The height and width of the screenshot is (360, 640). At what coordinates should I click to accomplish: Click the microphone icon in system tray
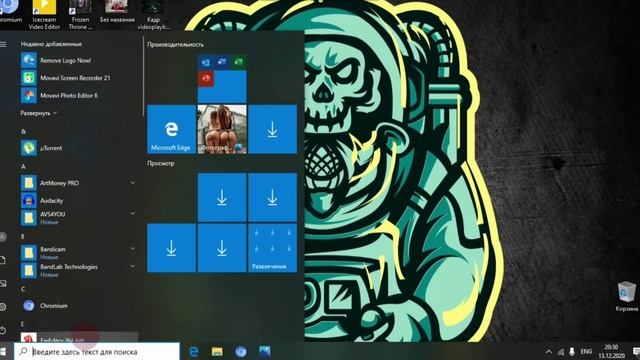click(572, 351)
